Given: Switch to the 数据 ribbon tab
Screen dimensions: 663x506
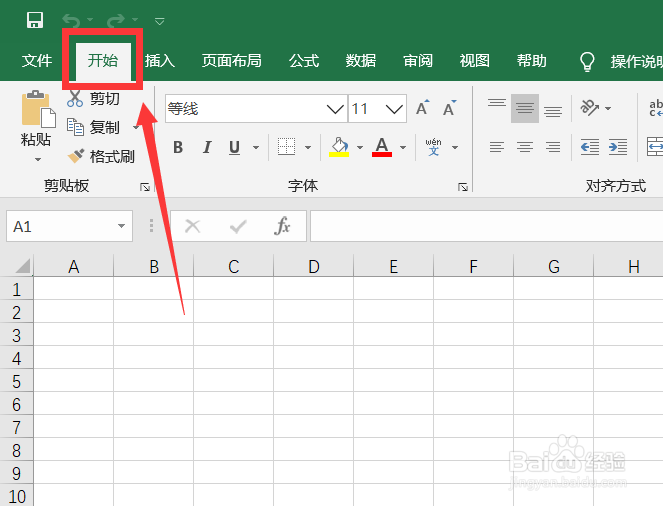Looking at the screenshot, I should click(361, 61).
